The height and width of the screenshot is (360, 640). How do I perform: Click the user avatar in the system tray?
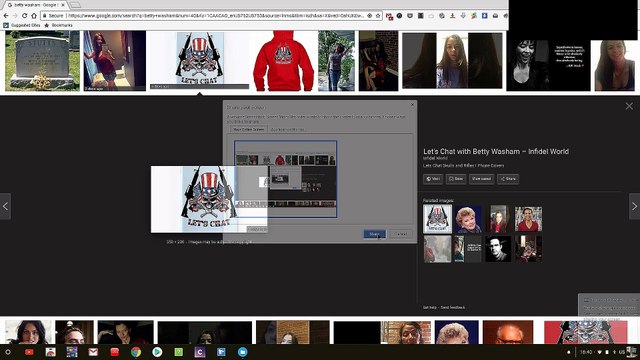pyautogui.click(x=632, y=351)
